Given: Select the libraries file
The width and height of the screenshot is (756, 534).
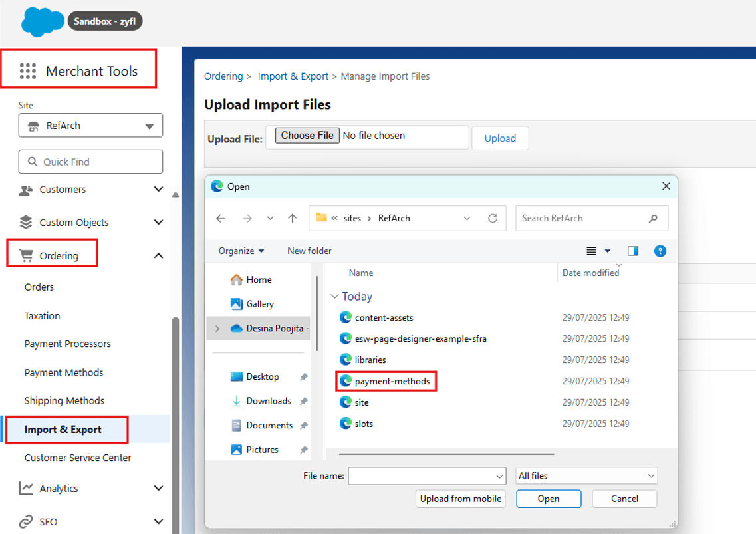Looking at the screenshot, I should (x=362, y=360).
